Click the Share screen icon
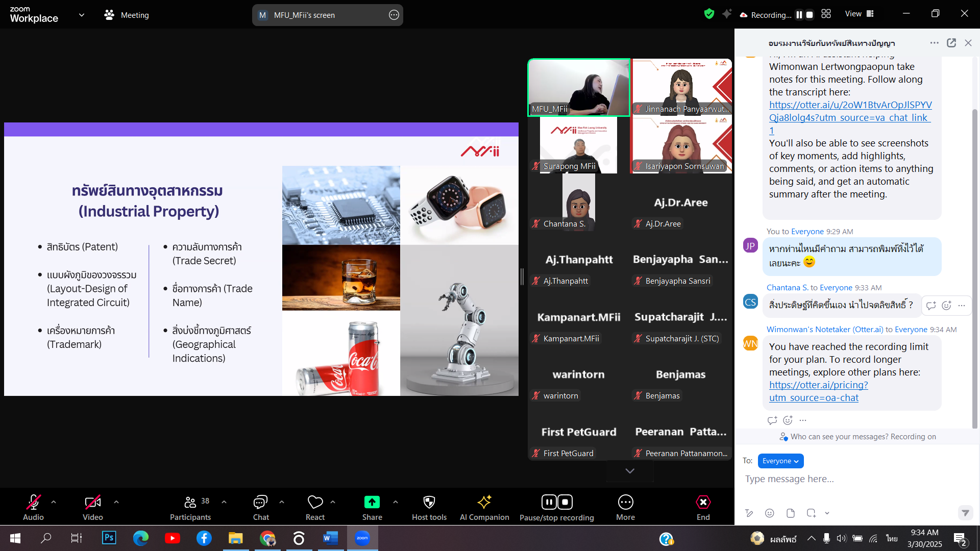 pos(372,503)
